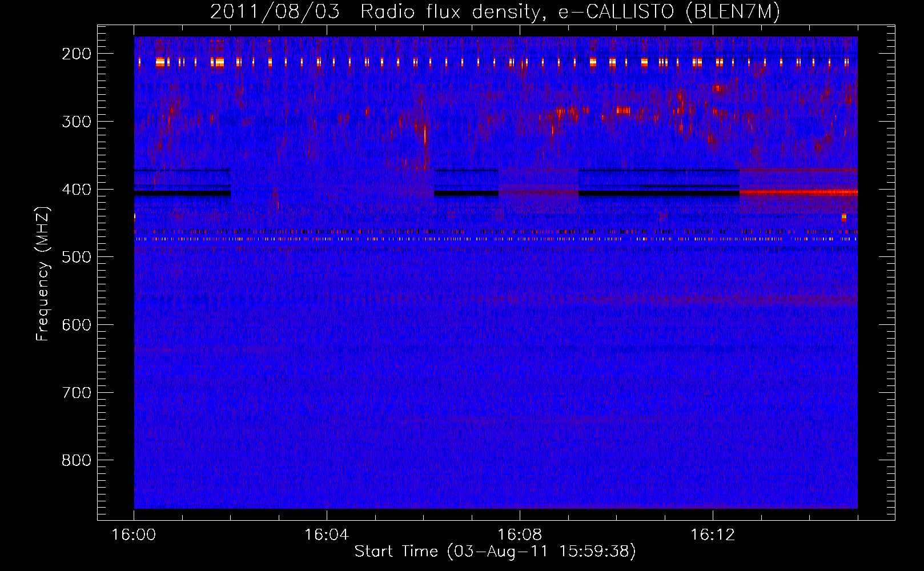Click the 'Frequency (MHZ)' axis label
924x571 pixels.
pyautogui.click(x=43, y=274)
